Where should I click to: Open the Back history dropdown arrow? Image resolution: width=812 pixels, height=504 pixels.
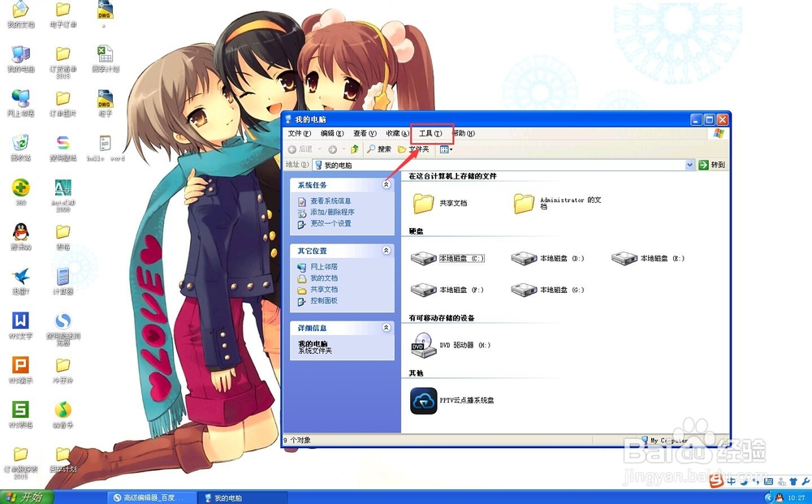tap(319, 149)
